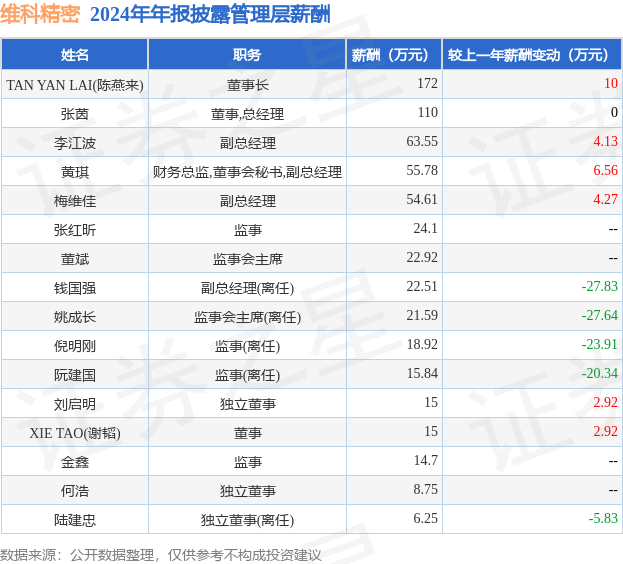Screen dimensions: 623x564
Task: Click the title text 2024年年报披露管理层薪酬
Action: [210, 15]
